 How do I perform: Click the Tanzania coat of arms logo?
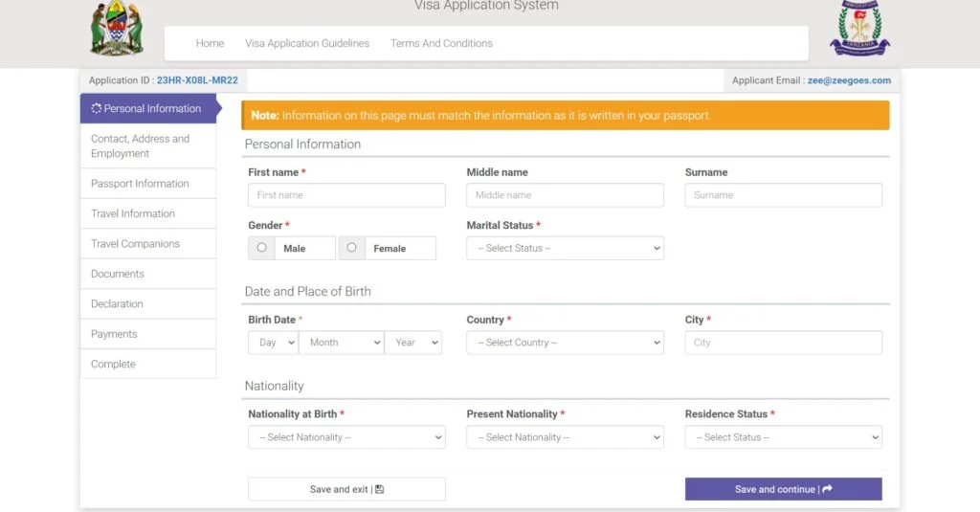[117, 29]
